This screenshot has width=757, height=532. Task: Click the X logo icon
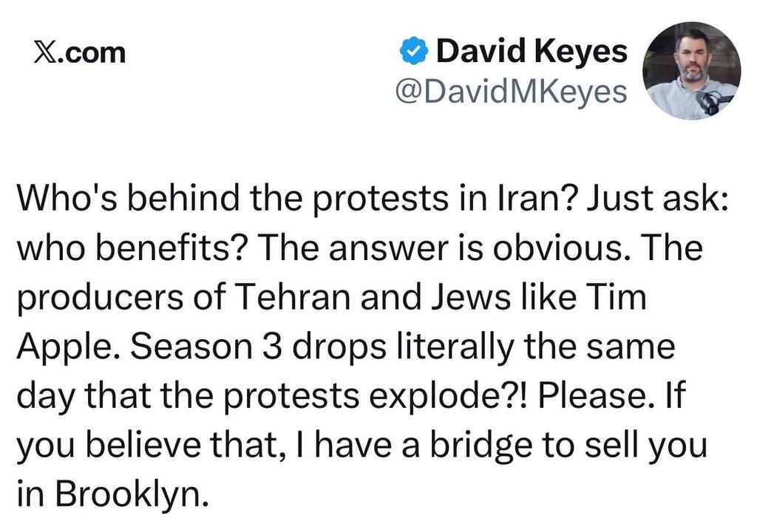[x=47, y=53]
